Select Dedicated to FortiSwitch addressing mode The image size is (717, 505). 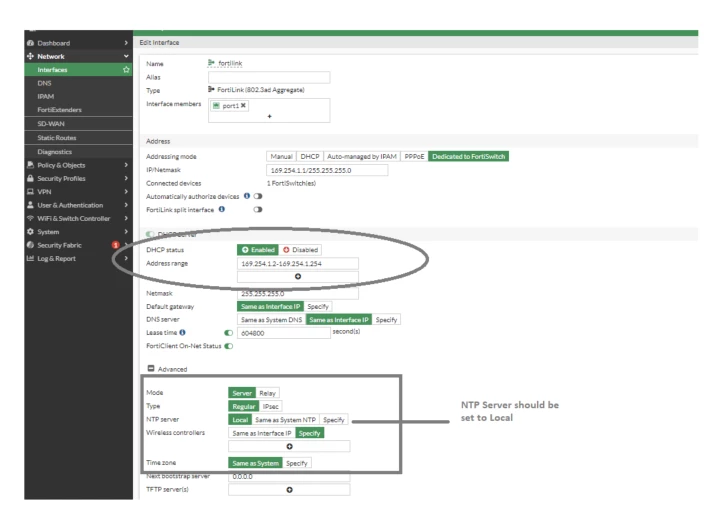click(468, 156)
